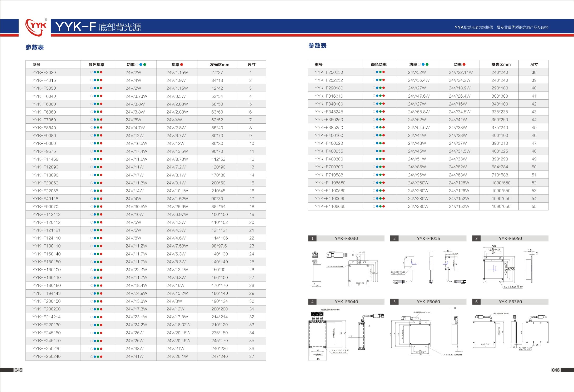Click the '发光区mm' header in the left table

(x=219, y=64)
